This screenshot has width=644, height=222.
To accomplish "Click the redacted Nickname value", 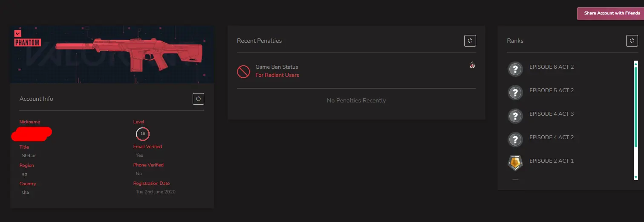I will click(32, 134).
